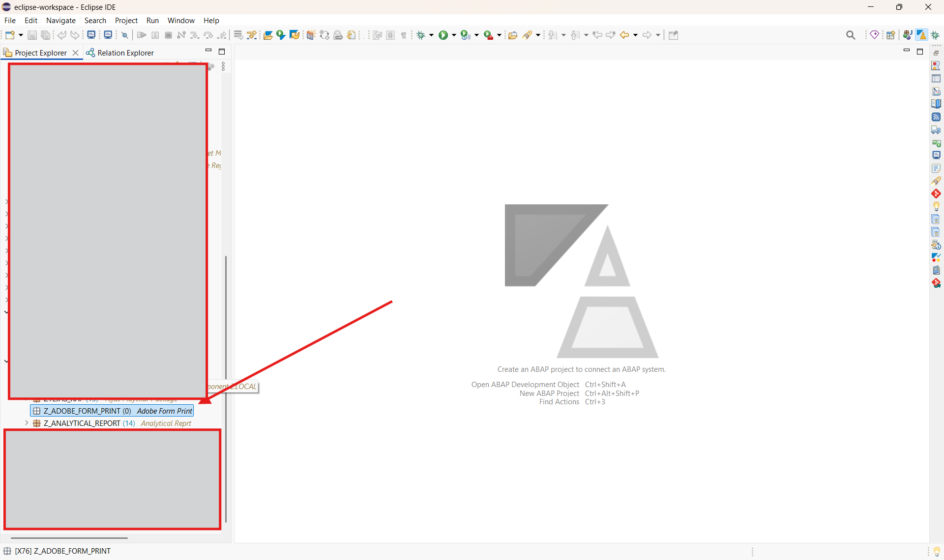Image resolution: width=944 pixels, height=560 pixels.
Task: Open the Project menu
Action: click(126, 20)
